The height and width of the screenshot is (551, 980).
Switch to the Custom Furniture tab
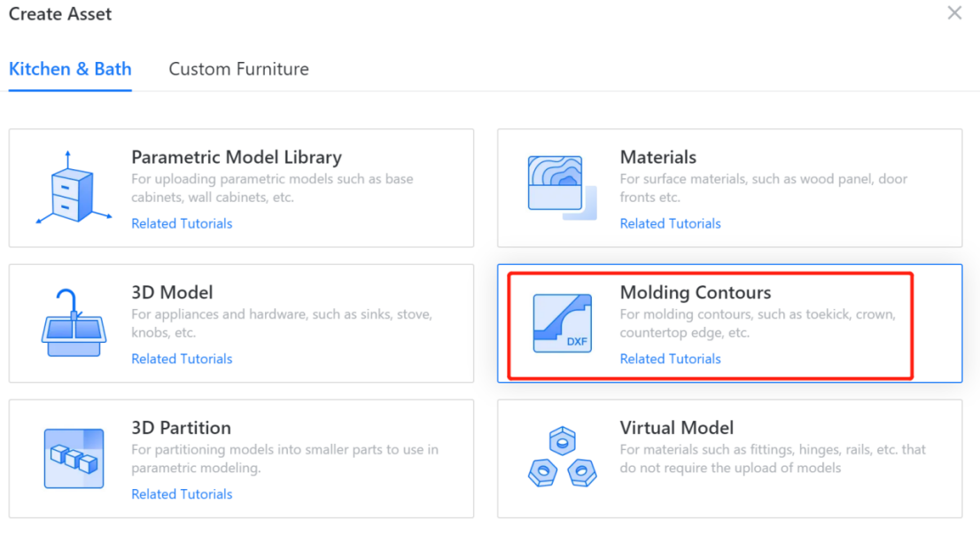(x=238, y=69)
